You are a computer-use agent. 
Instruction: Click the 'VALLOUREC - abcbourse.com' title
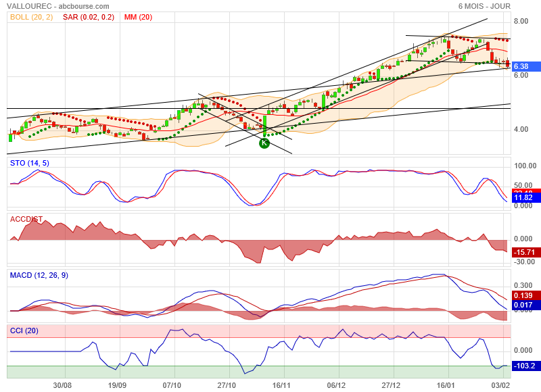(58, 6)
